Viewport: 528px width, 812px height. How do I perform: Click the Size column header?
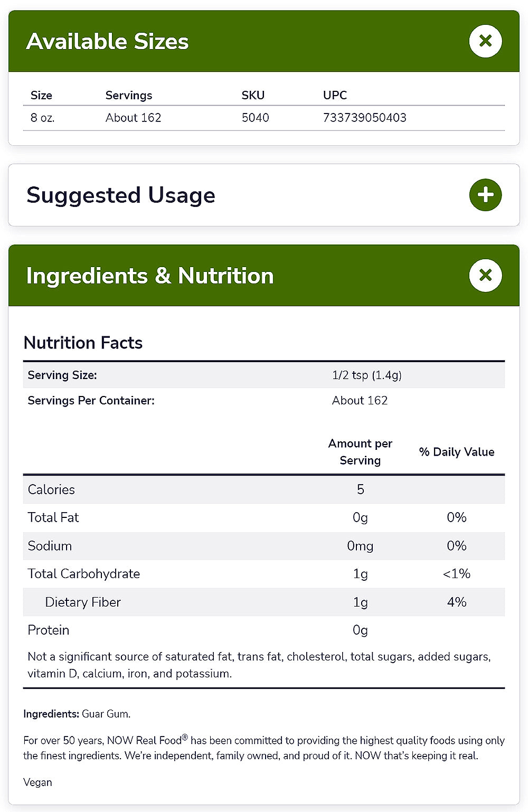point(41,96)
